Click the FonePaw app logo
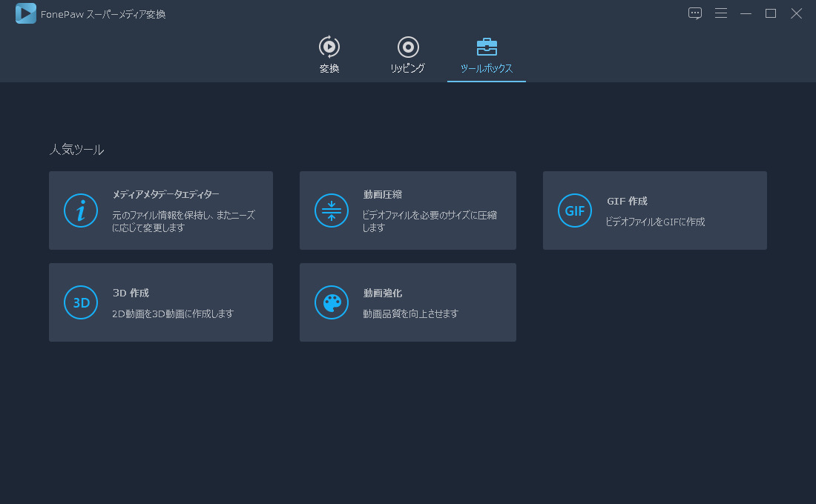 (25, 13)
